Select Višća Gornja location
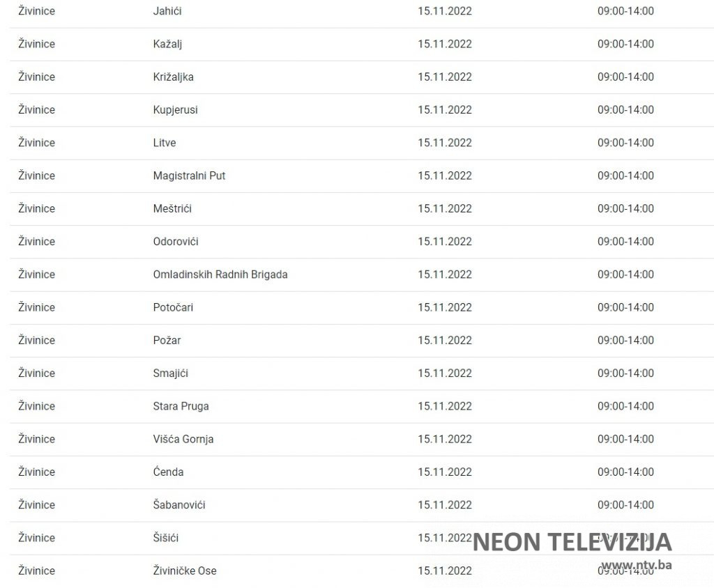 183,439
